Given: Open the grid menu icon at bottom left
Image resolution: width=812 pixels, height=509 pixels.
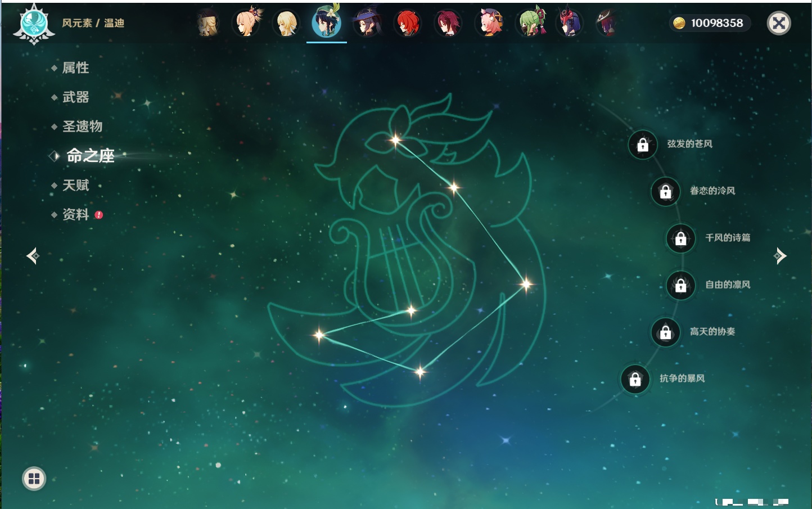Looking at the screenshot, I should click(x=34, y=479).
